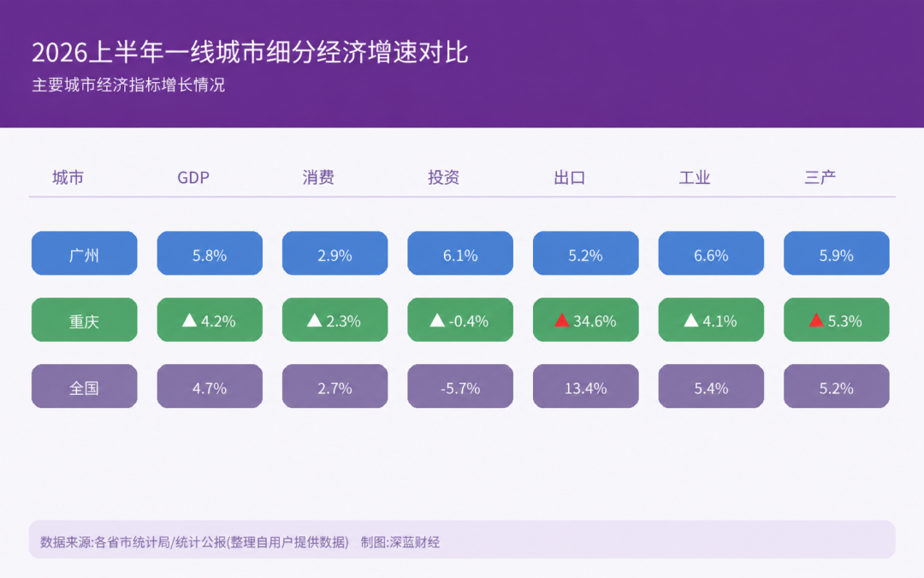This screenshot has height=578, width=924.
Task: Click the GDP column header
Action: [193, 177]
